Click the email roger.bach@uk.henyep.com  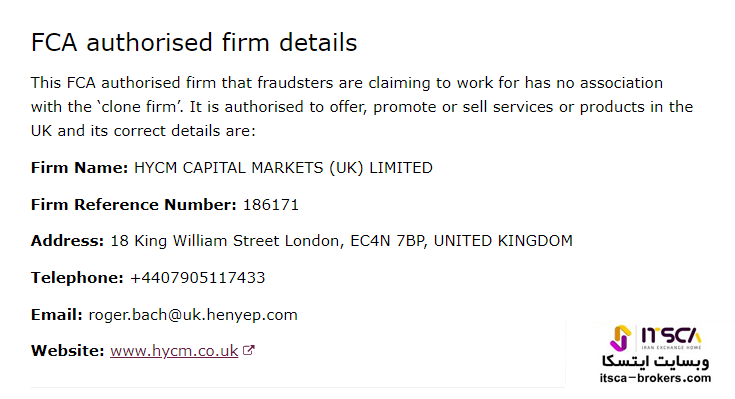click(193, 315)
